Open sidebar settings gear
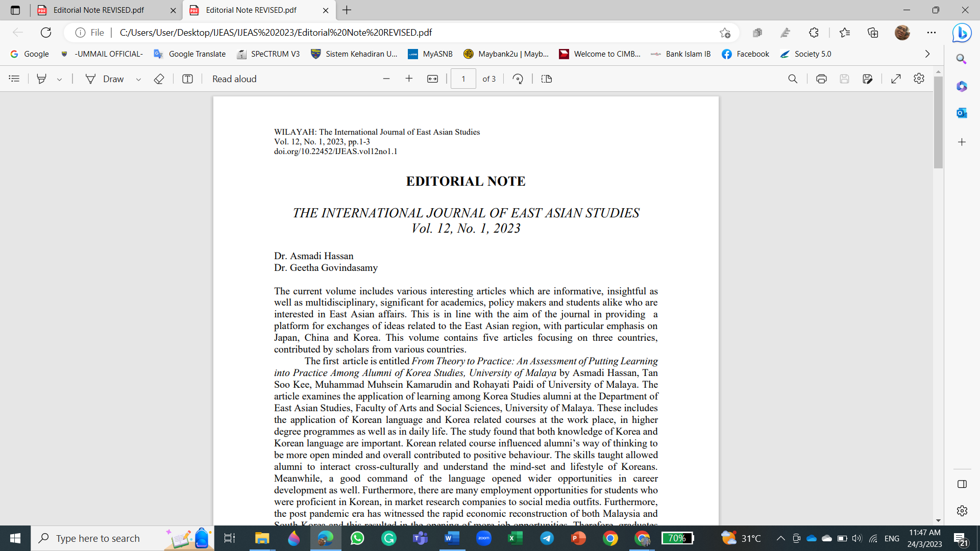 click(x=962, y=511)
